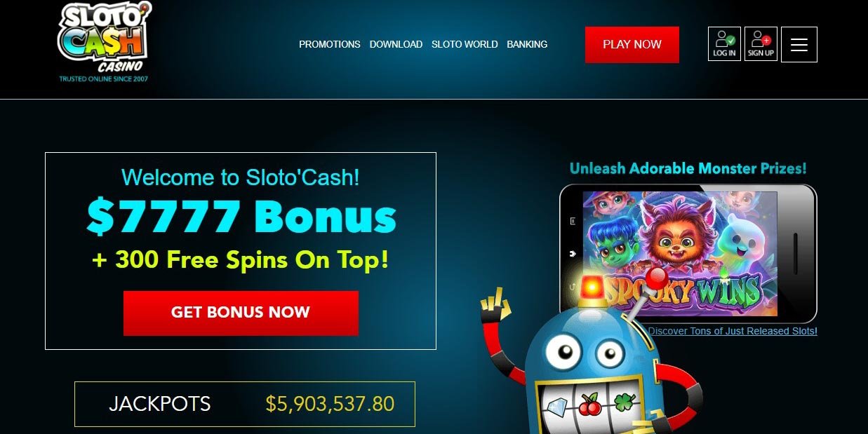Open the Promotions menu item

(x=330, y=44)
